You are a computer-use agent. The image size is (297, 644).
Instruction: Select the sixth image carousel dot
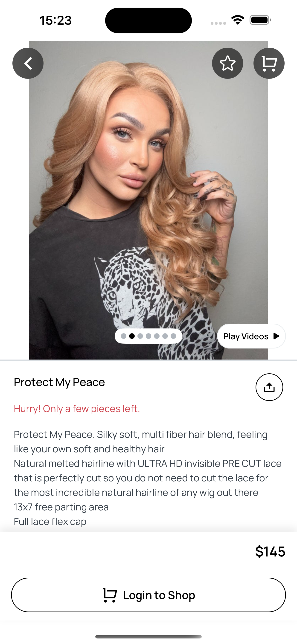click(x=165, y=336)
